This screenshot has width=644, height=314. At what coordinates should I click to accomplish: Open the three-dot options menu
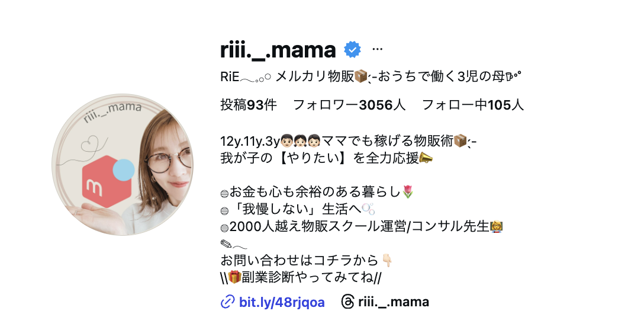377,50
